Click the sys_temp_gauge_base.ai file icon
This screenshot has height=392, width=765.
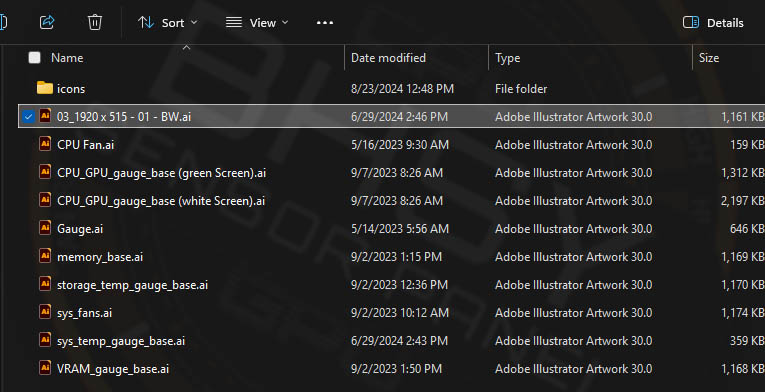pyautogui.click(x=45, y=340)
